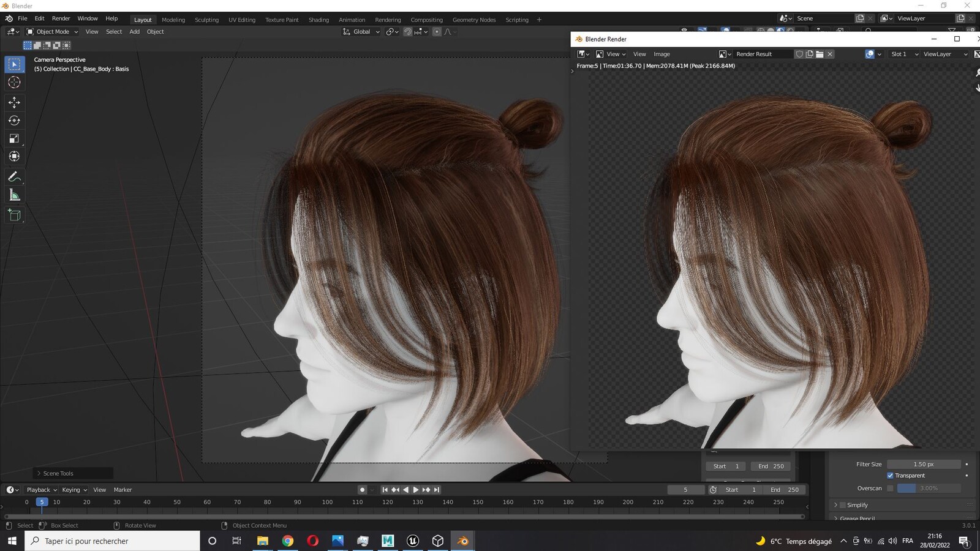Switch to the Sculpting workspace tab
Image resolution: width=980 pixels, height=551 pixels.
click(206, 20)
